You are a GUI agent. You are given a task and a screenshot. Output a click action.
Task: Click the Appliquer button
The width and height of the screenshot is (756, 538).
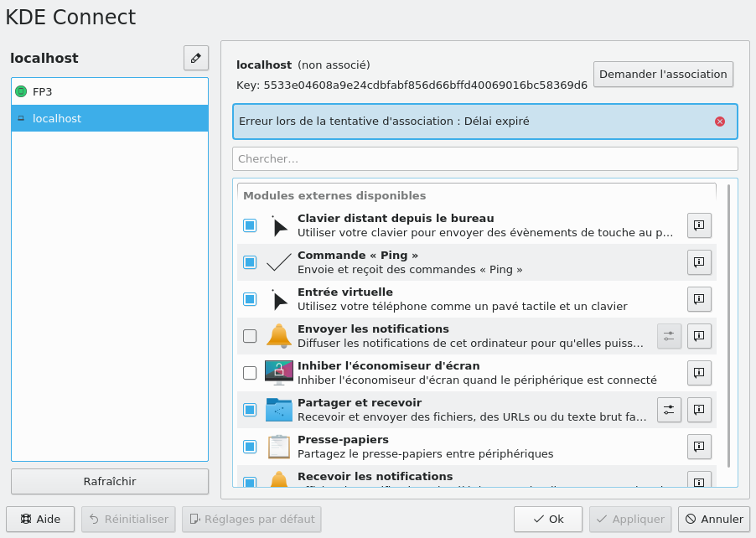tap(630, 520)
